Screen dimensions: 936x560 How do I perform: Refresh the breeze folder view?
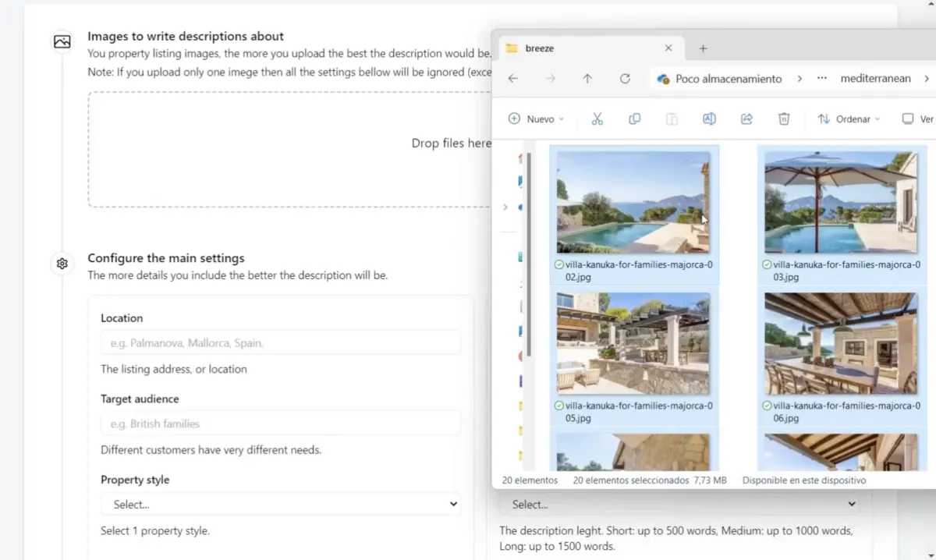[x=625, y=79]
